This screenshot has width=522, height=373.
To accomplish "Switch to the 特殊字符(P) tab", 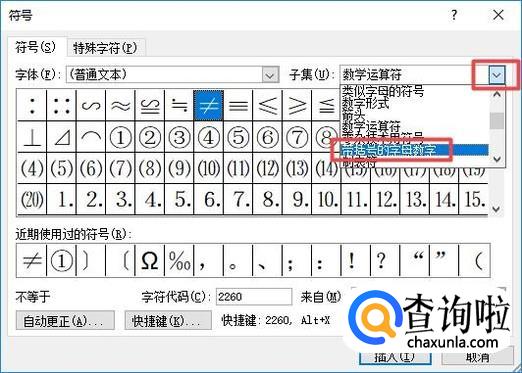I will [105, 48].
